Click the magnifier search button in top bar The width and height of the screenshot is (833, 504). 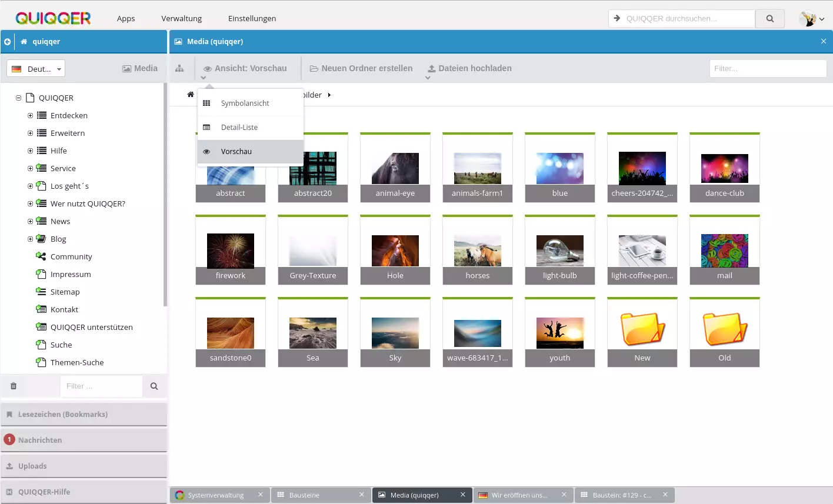(x=769, y=19)
